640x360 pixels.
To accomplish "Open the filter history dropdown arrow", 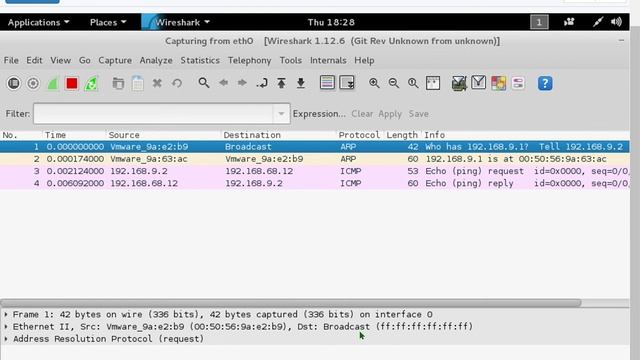I will pyautogui.click(x=281, y=113).
